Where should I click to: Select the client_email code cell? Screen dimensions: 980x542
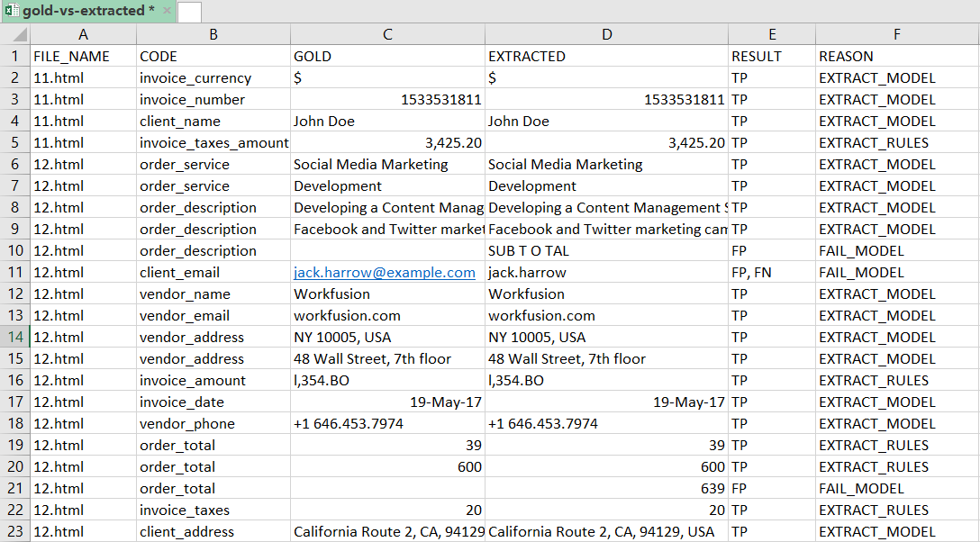click(213, 272)
